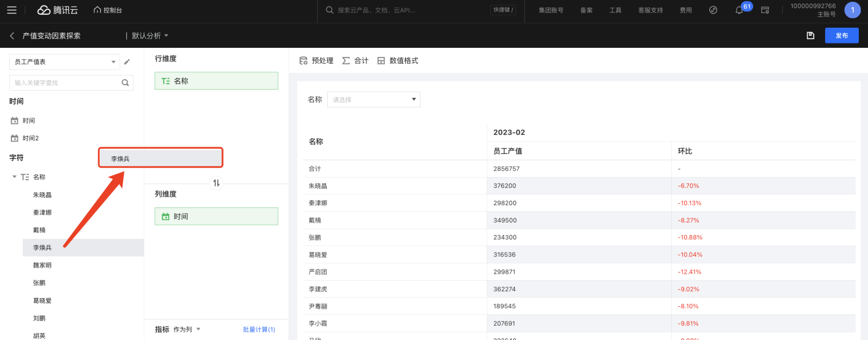Select 李焕兵 in the field list
This screenshot has width=868, height=340.
[x=83, y=248]
